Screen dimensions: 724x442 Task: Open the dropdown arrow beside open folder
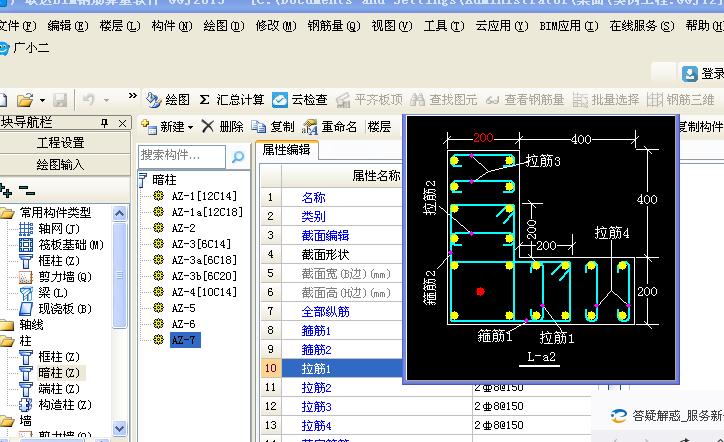[x=42, y=100]
